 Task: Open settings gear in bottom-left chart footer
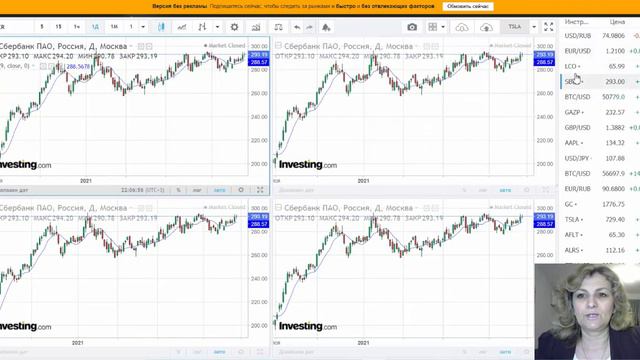241,351
